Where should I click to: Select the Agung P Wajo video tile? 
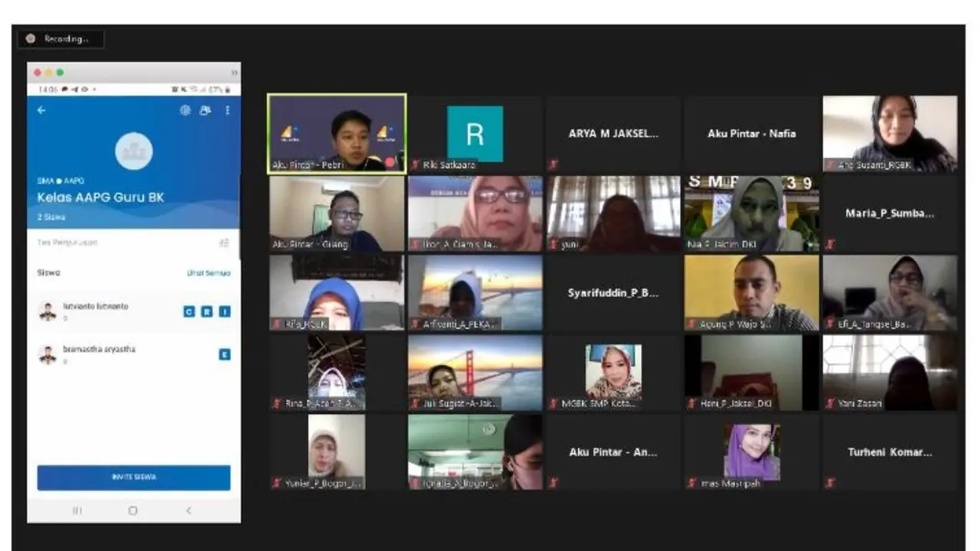752,293
